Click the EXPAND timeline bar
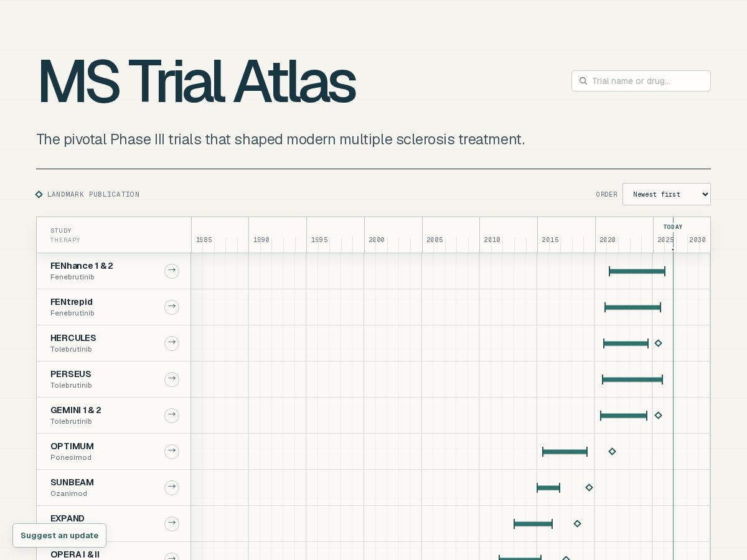 point(533,524)
